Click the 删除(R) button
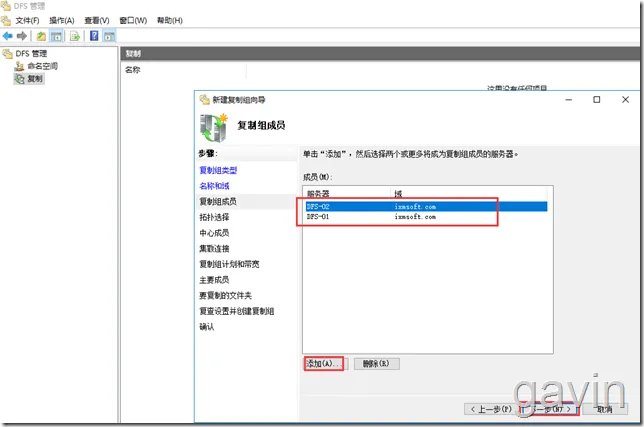 [x=376, y=363]
